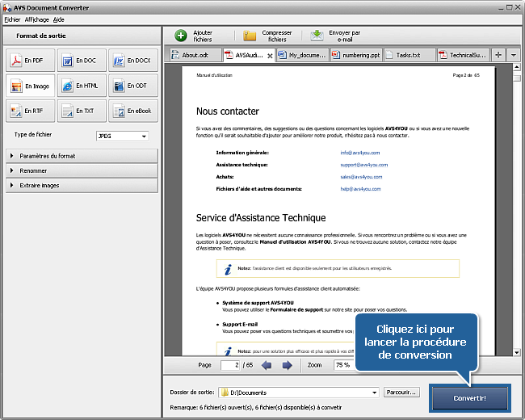525x420 pixels.
Task: Open the Type de fichier JPEG dropdown
Action: [123, 136]
